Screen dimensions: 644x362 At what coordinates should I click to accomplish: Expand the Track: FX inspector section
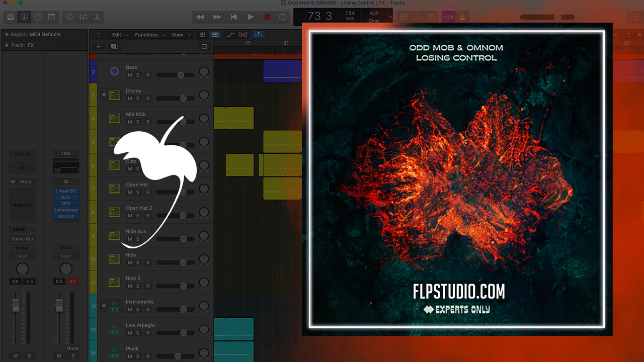7,45
